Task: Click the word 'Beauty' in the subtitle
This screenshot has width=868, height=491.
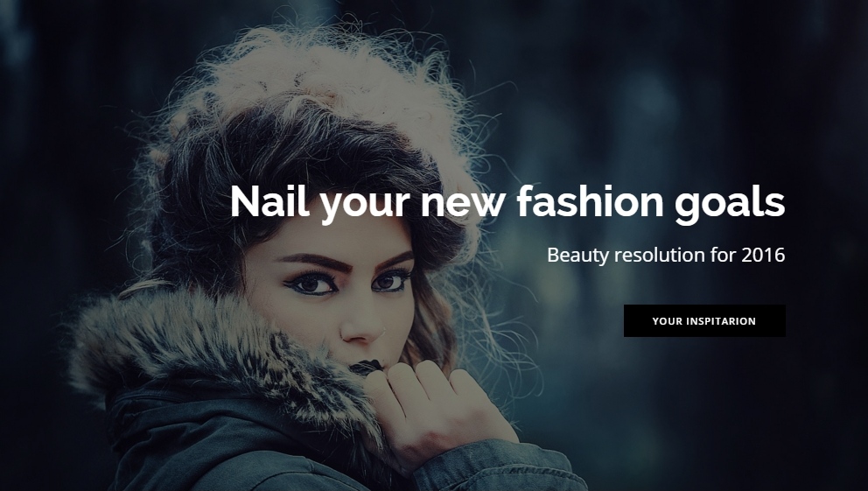Action: (x=577, y=256)
